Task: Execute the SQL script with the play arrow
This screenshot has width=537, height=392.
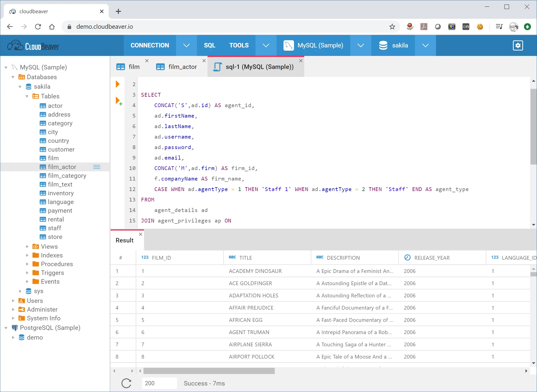Action: coord(118,84)
